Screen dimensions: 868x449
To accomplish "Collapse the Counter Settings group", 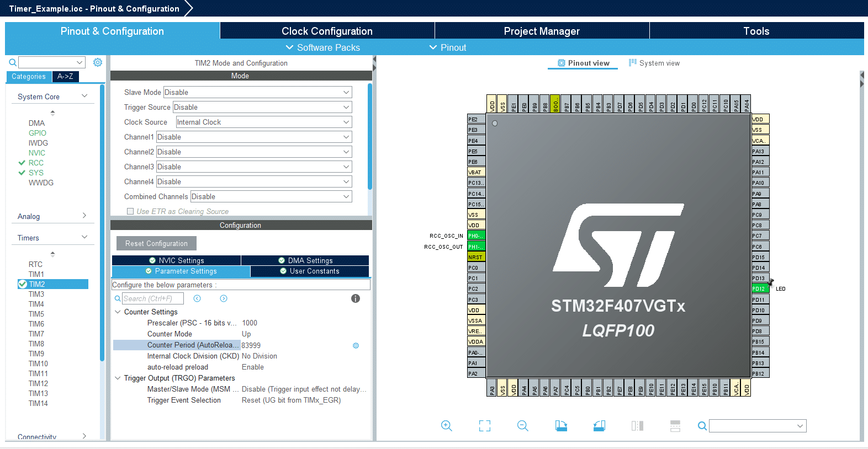I will (x=118, y=312).
